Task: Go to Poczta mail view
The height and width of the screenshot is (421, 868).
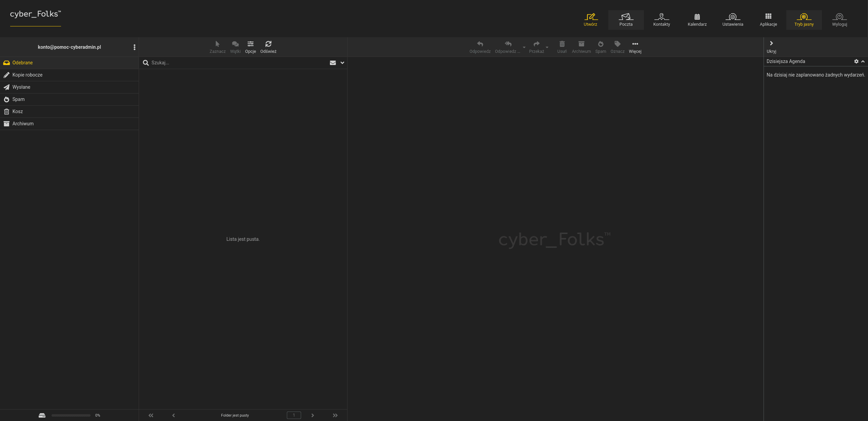Action: point(626,20)
